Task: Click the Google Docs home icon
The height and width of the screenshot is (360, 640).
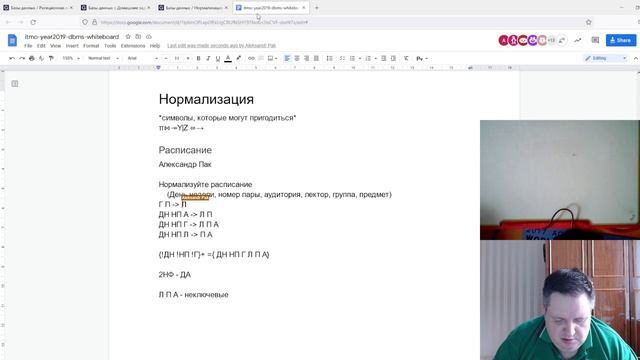Action: click(12, 40)
